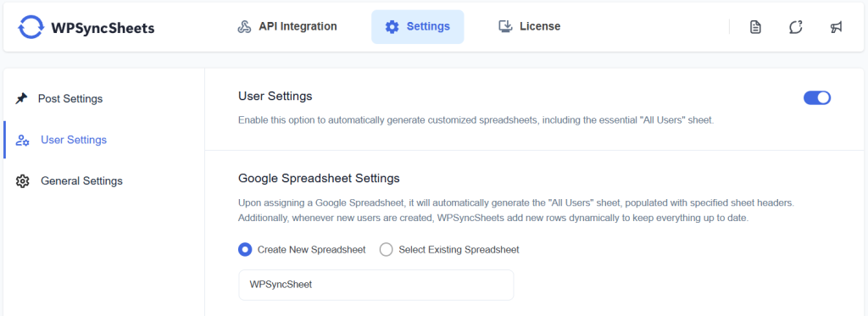Open the support chat bubble icon
The height and width of the screenshot is (316, 868).
coord(795,26)
